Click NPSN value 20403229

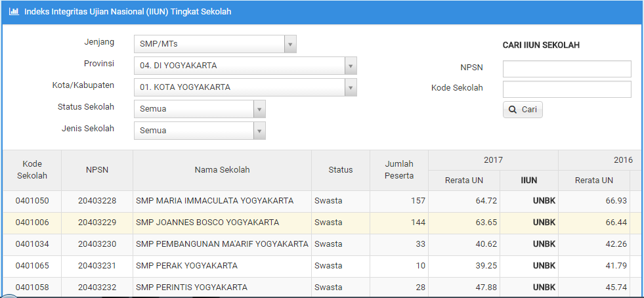coord(97,223)
